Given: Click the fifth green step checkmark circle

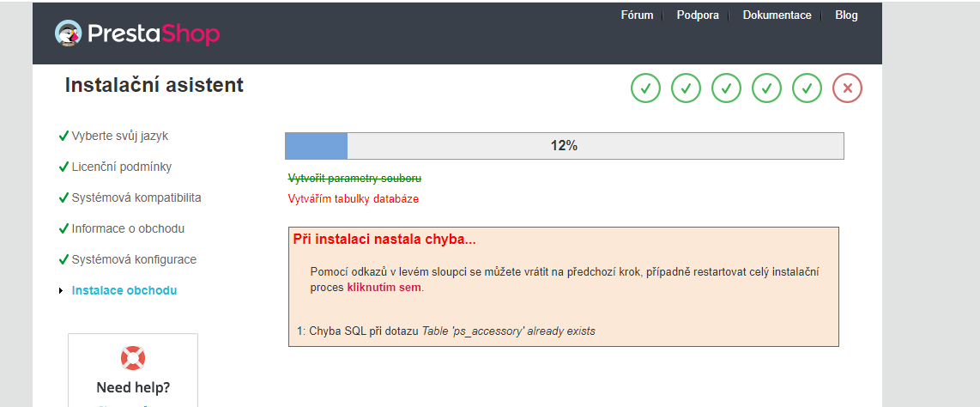Looking at the screenshot, I should pos(807,88).
